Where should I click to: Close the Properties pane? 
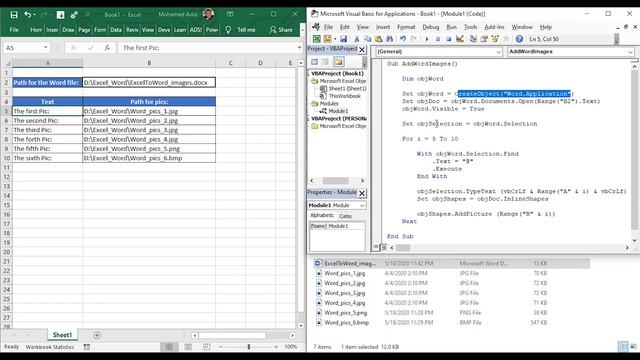pos(362,193)
